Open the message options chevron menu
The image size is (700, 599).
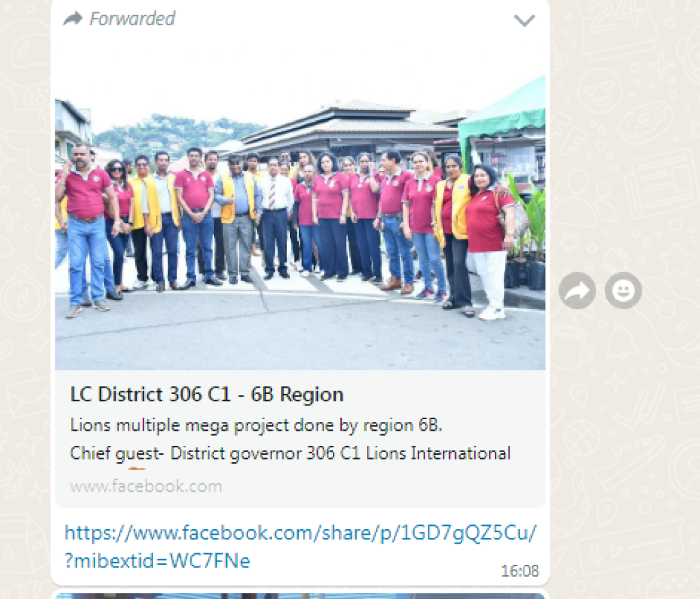coord(524,20)
